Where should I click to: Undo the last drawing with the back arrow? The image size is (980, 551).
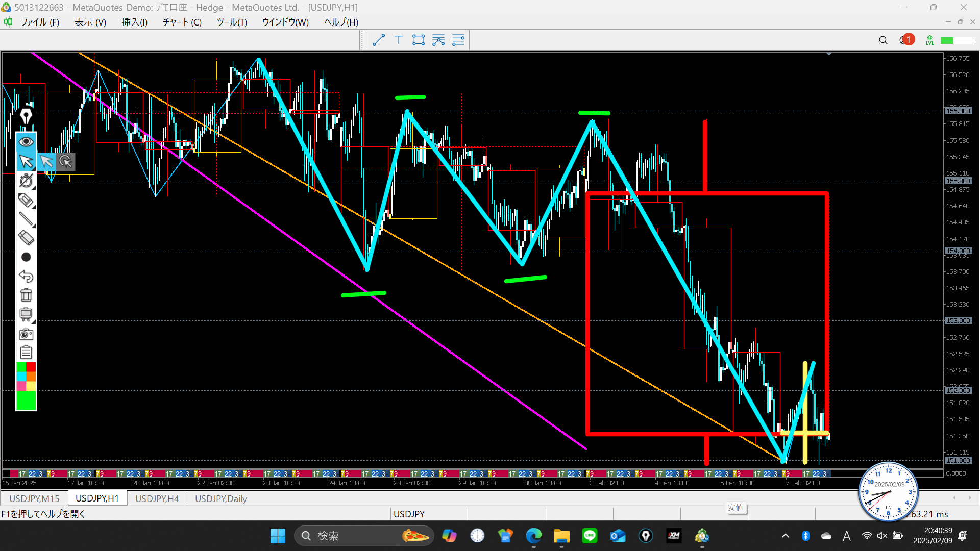pyautogui.click(x=26, y=276)
